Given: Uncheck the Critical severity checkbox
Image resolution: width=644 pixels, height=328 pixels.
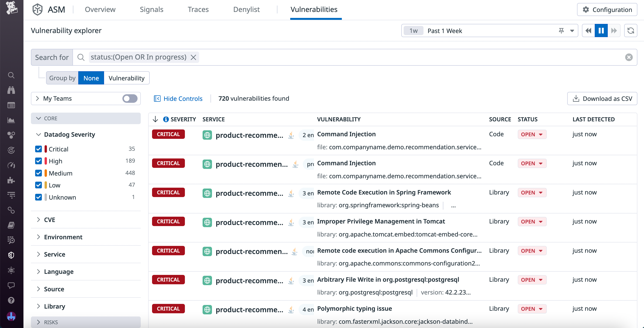Looking at the screenshot, I should pyautogui.click(x=39, y=149).
